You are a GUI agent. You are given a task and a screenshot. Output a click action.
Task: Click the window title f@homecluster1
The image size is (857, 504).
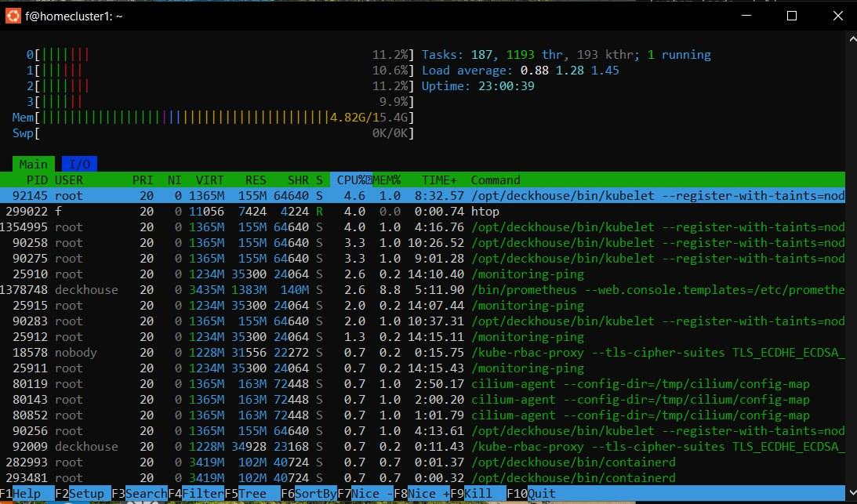[74, 16]
